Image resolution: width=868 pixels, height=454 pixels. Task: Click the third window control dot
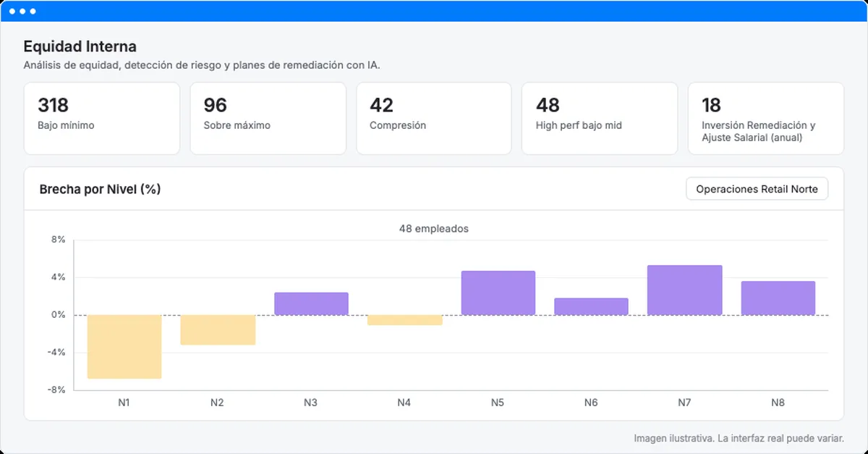pyautogui.click(x=33, y=12)
